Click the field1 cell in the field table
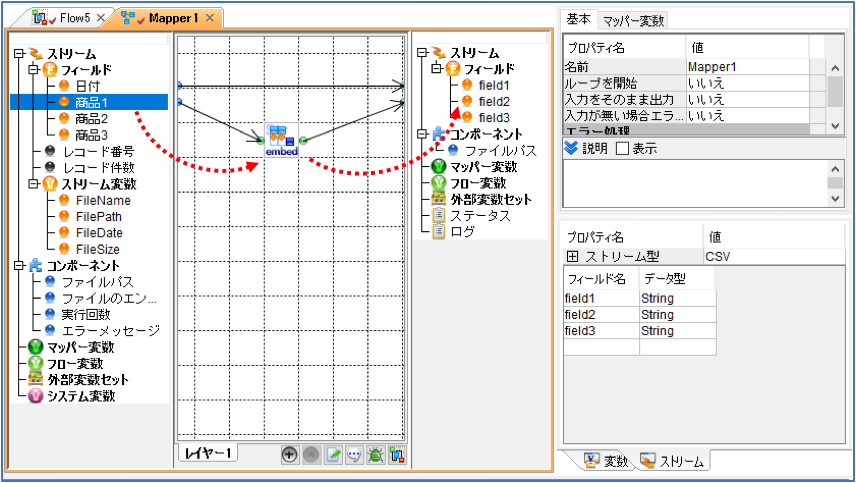This screenshot has height=483, width=856. click(601, 299)
